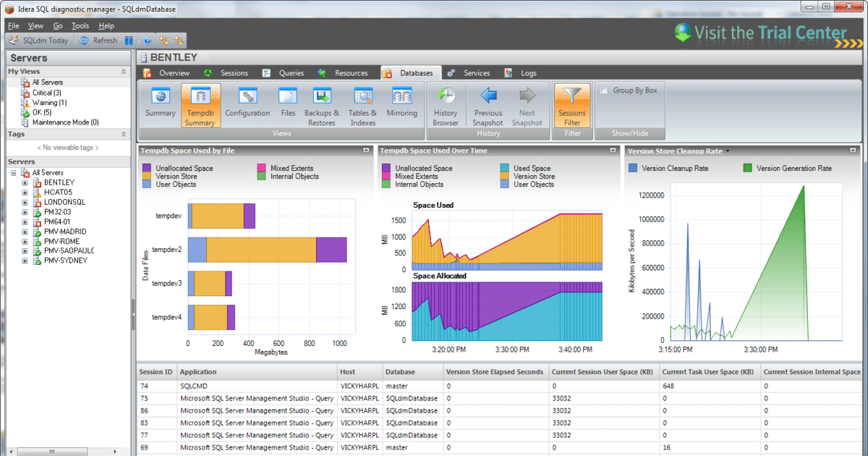Screen dimensions: 868x456
Task: Click the Previous Snapshot arrow
Action: (488, 105)
